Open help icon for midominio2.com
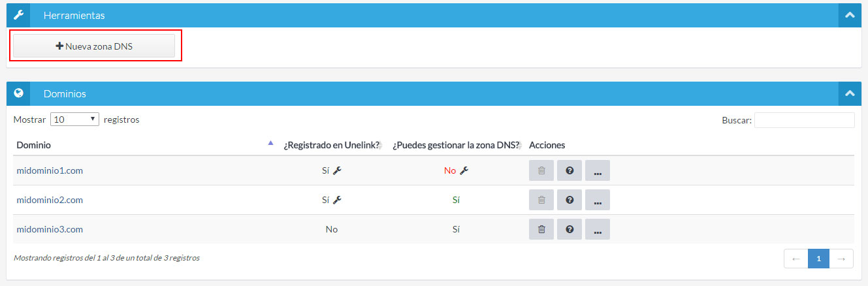Viewport: 868px width, 286px height. pos(570,200)
